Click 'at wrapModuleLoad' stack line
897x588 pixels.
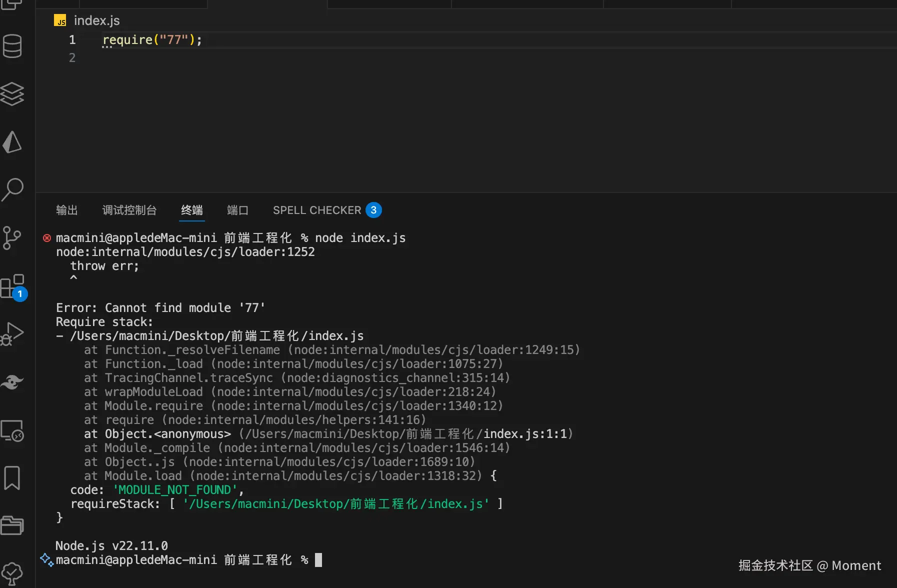(x=290, y=392)
